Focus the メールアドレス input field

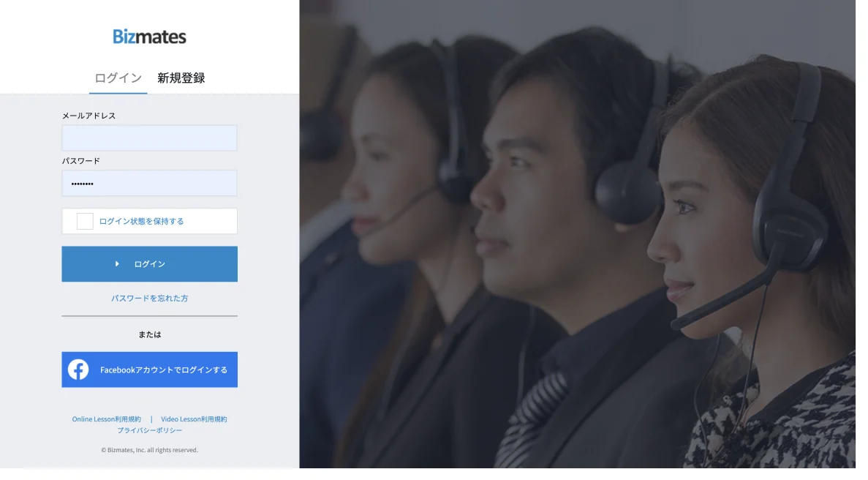pos(149,138)
